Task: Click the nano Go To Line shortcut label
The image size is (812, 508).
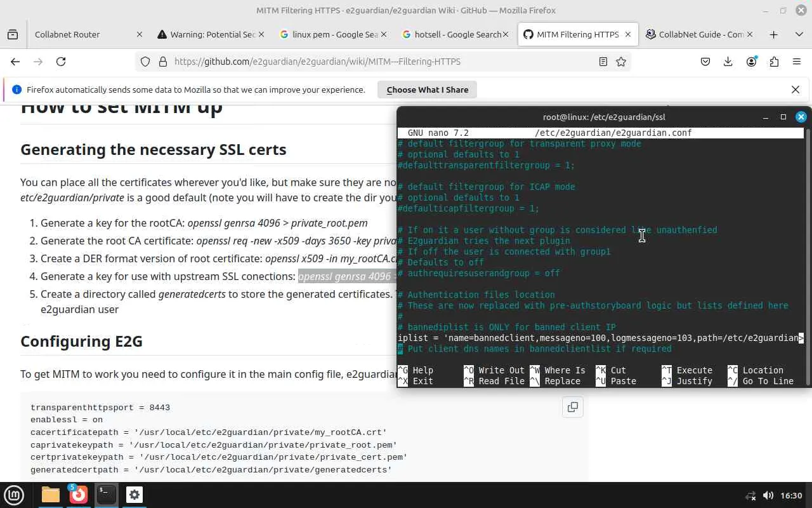Action: point(768,381)
